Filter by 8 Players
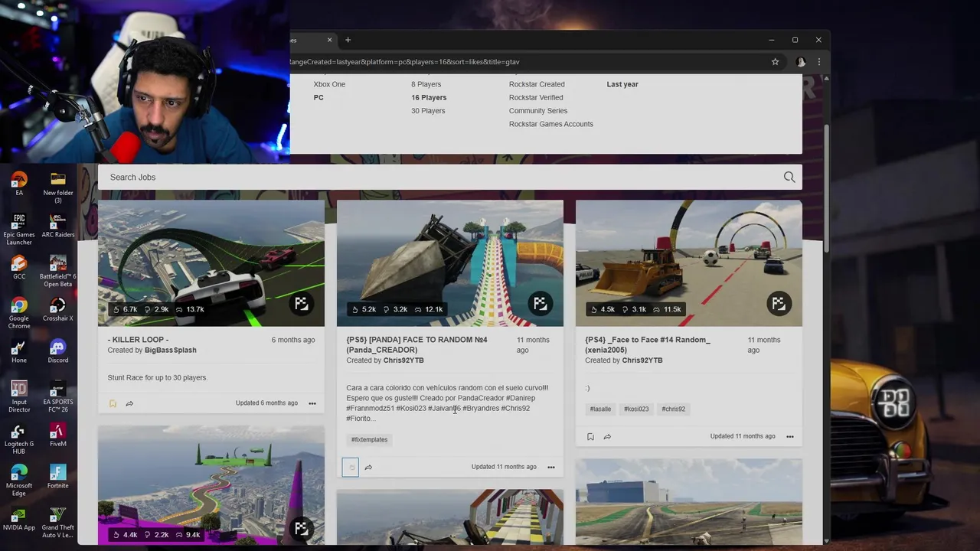 [x=426, y=84]
